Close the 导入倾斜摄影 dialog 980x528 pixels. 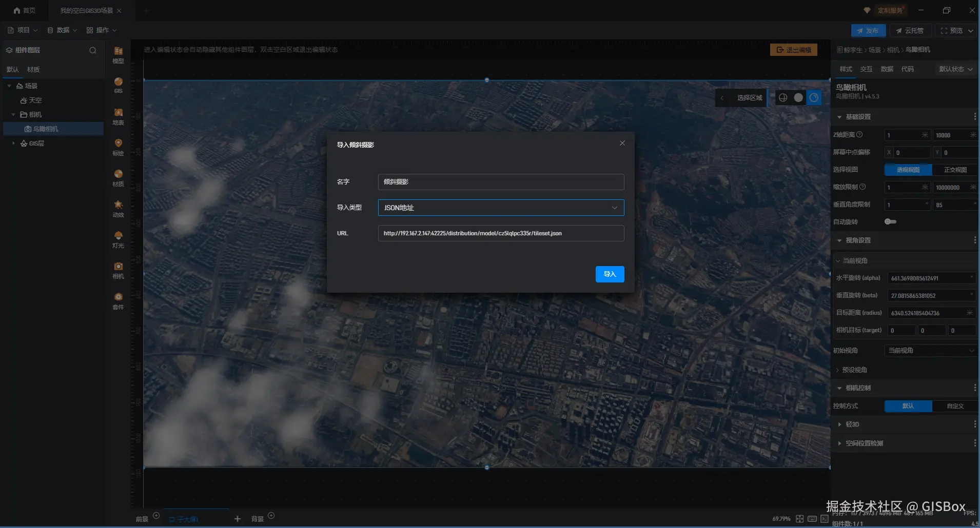[622, 144]
